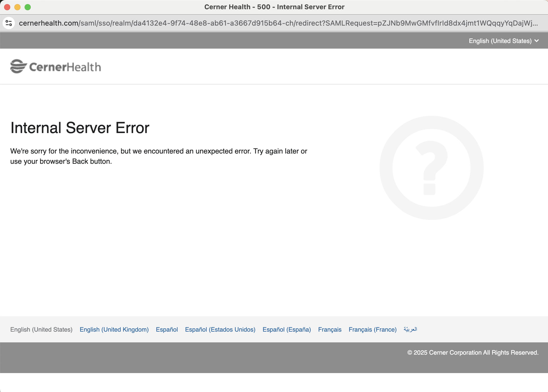Click the window title Cerner Health - 500
Image resolution: width=548 pixels, height=392 pixels.
[x=274, y=7]
